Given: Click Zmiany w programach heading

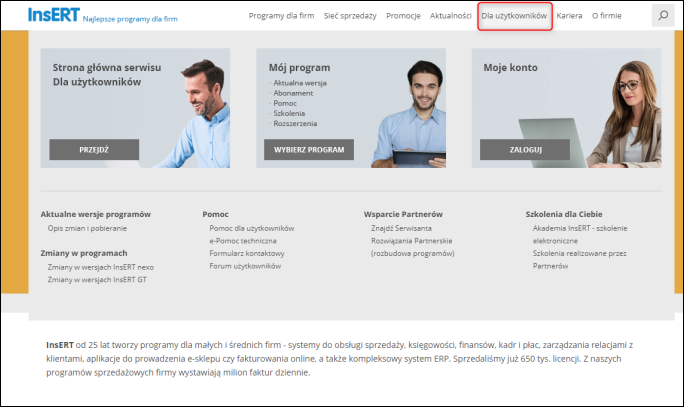Looking at the screenshot, I should [x=84, y=253].
